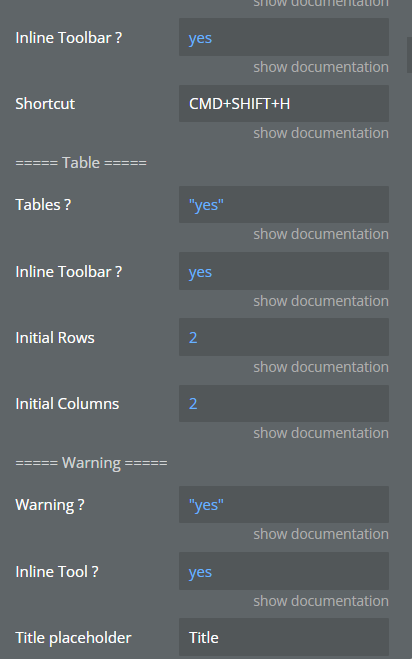412x659 pixels.
Task: Click the ===== Warning ===== section header
Action: tap(91, 463)
